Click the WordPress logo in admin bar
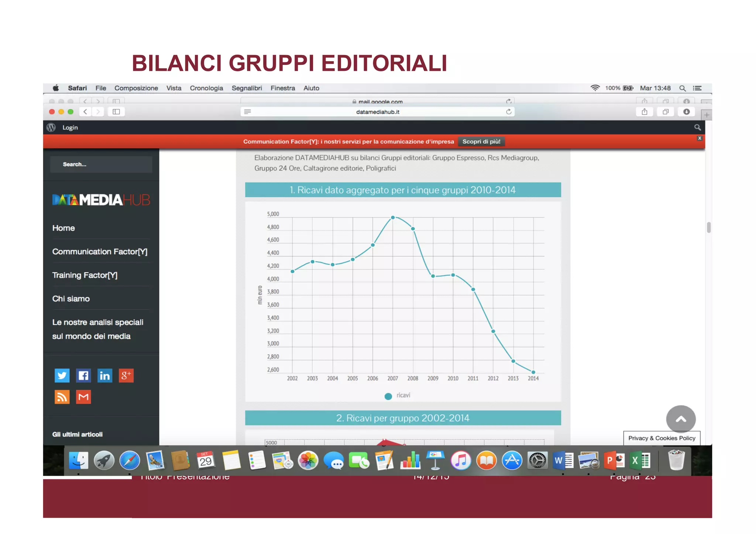 coord(51,127)
